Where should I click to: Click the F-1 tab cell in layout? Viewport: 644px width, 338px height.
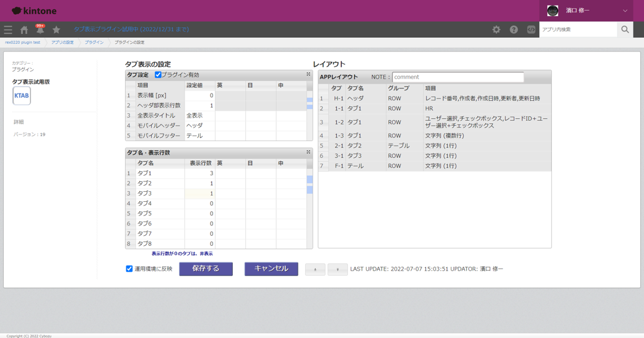click(x=339, y=166)
